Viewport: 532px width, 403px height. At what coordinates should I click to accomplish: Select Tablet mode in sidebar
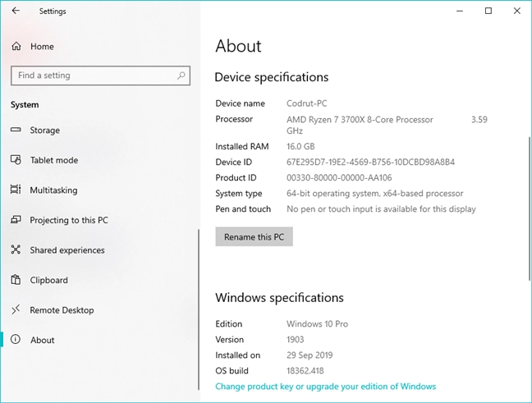coord(54,160)
